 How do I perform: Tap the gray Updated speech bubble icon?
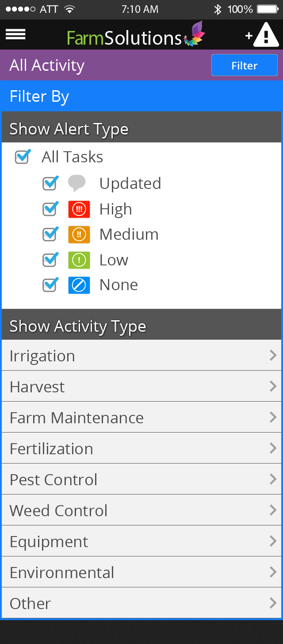[x=77, y=183]
